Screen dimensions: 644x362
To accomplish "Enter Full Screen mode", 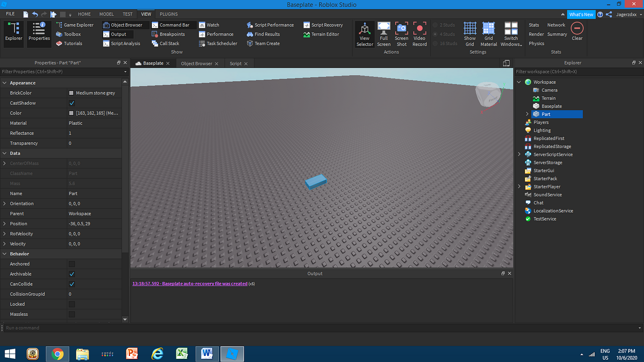I will click(x=384, y=34).
